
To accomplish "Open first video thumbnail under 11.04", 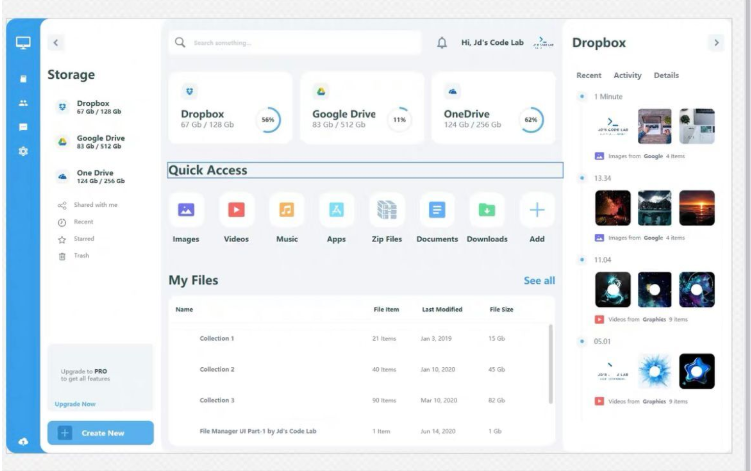I will click(613, 289).
